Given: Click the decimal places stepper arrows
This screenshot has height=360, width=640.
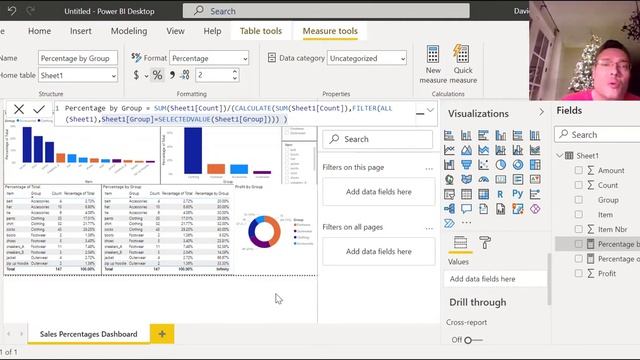Looking at the screenshot, I should pyautogui.click(x=235, y=75).
